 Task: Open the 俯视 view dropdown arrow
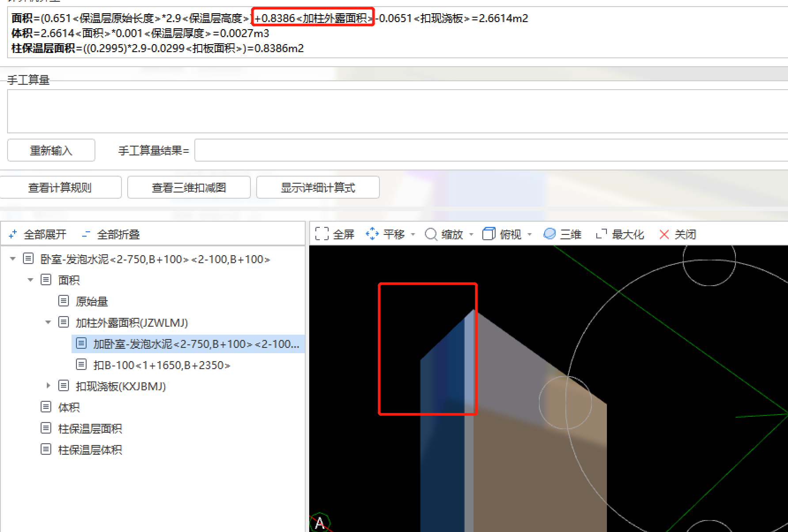530,234
